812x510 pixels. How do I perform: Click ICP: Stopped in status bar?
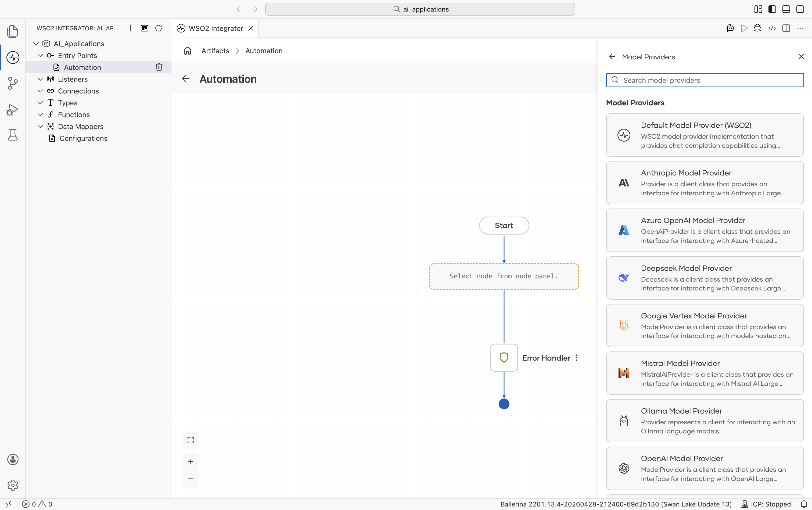click(x=766, y=504)
